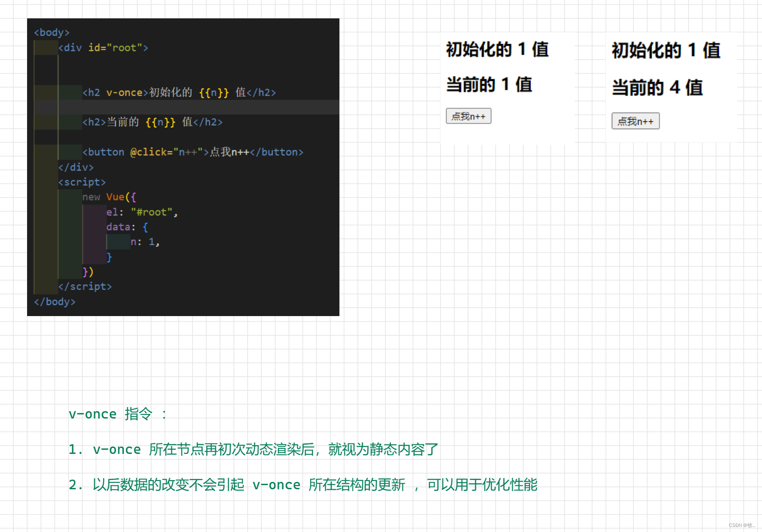Click the closing </script> tag in code
Screen dimensions: 762x532
click(85, 287)
